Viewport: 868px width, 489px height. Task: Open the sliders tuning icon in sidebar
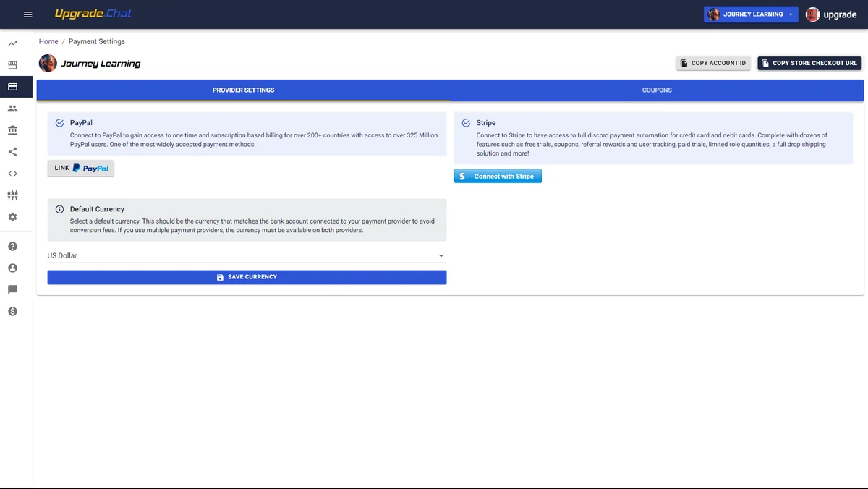click(x=12, y=195)
